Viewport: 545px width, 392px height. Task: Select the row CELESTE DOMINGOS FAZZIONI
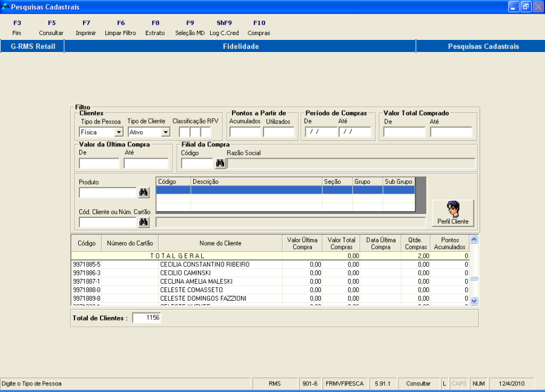coord(271,298)
